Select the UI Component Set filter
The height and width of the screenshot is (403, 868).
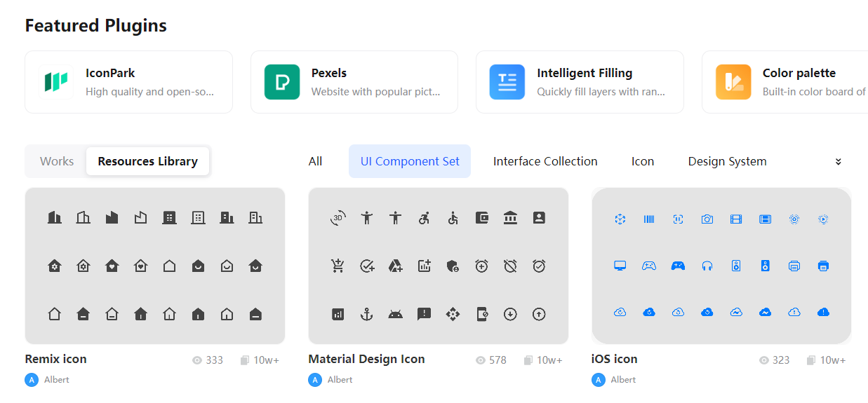tap(410, 161)
